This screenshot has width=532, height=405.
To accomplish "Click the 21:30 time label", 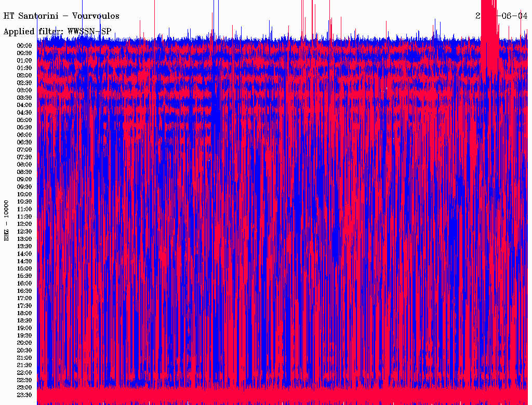I will (24, 365).
